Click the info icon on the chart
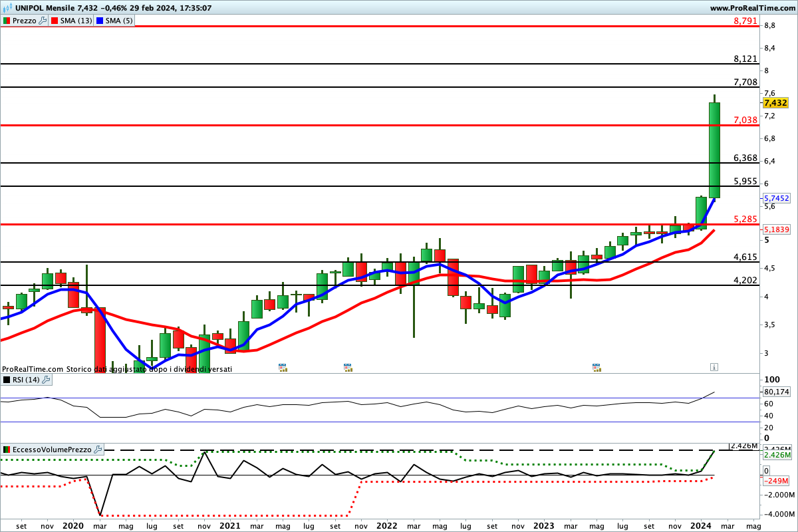The image size is (798, 532). point(714,366)
